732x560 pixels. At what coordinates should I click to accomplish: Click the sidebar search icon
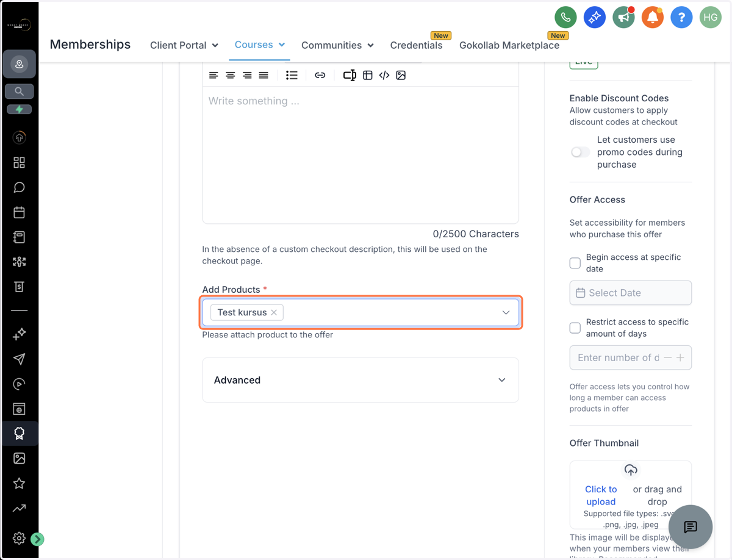20,92
